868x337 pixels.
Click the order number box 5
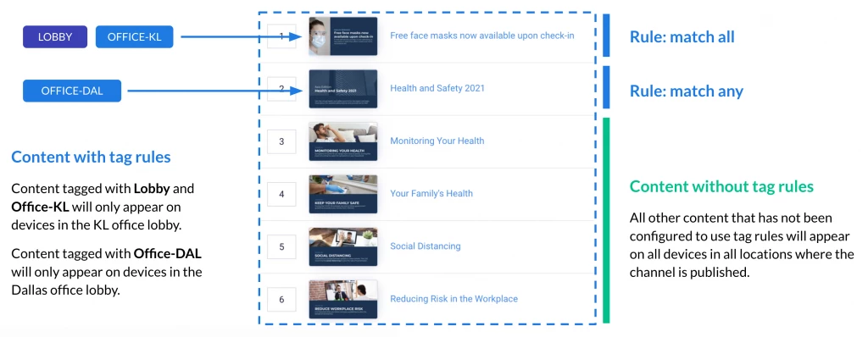(x=281, y=246)
